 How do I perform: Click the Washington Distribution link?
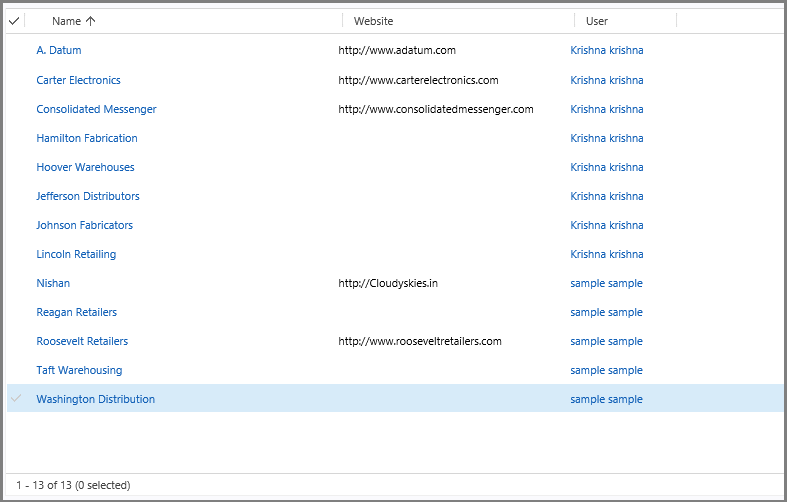pos(95,399)
